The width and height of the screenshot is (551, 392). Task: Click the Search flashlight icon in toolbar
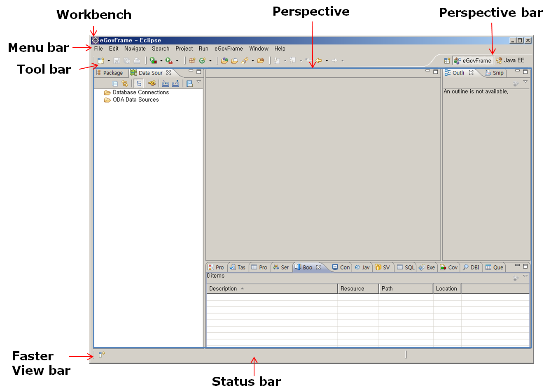pos(245,61)
